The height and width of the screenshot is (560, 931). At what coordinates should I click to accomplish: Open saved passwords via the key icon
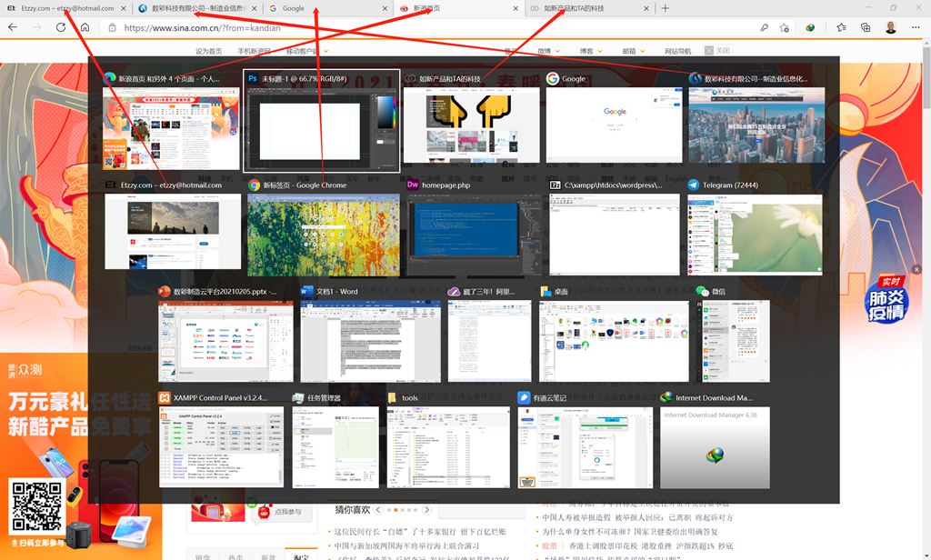coord(764,27)
